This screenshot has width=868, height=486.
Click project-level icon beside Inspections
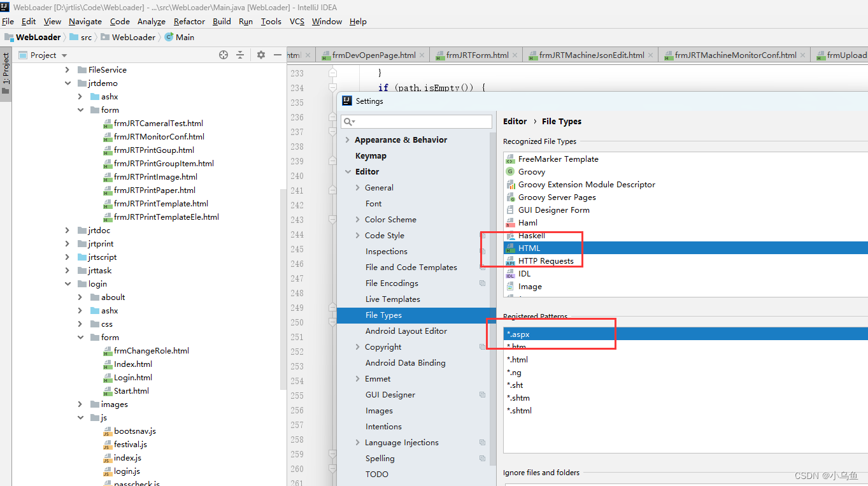[x=482, y=252]
